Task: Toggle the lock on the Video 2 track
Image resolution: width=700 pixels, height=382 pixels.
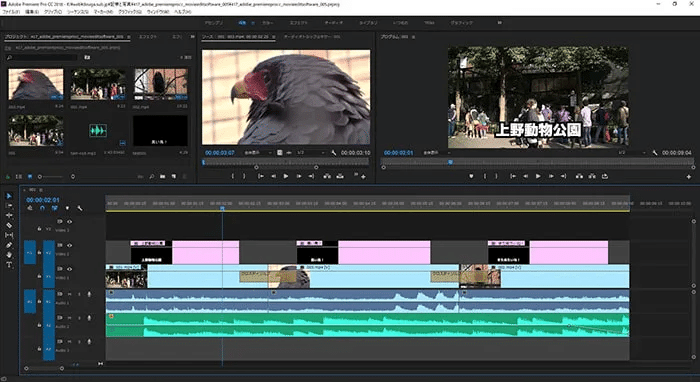Action: click(x=39, y=253)
